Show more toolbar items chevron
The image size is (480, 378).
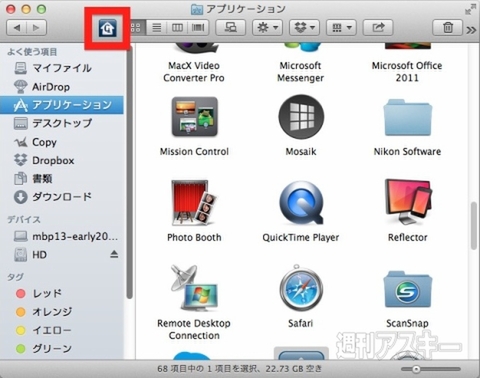click(x=471, y=30)
